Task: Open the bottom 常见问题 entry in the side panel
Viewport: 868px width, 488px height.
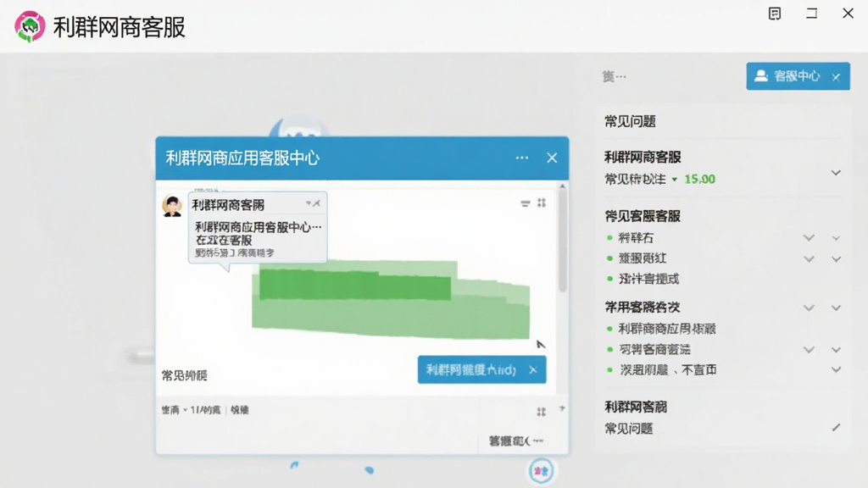Action: [x=628, y=429]
